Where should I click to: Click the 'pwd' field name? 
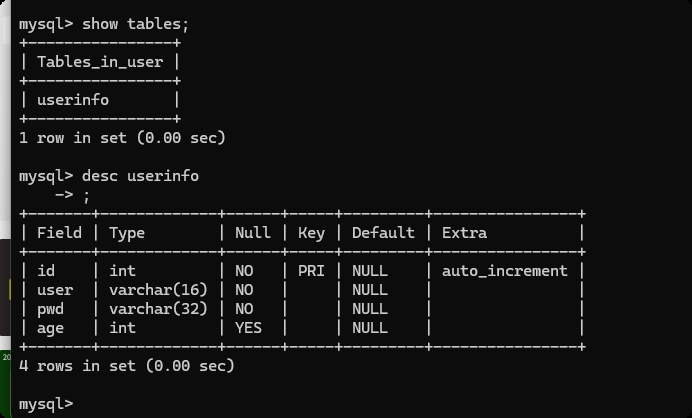click(50, 309)
